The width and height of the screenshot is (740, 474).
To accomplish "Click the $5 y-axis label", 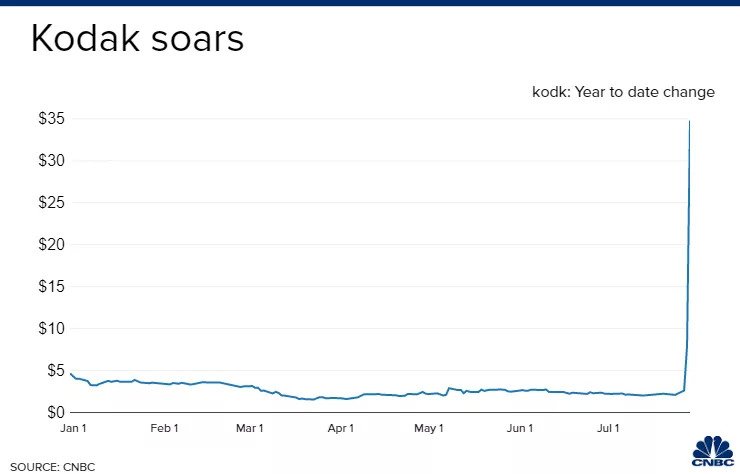I will pyautogui.click(x=55, y=371).
